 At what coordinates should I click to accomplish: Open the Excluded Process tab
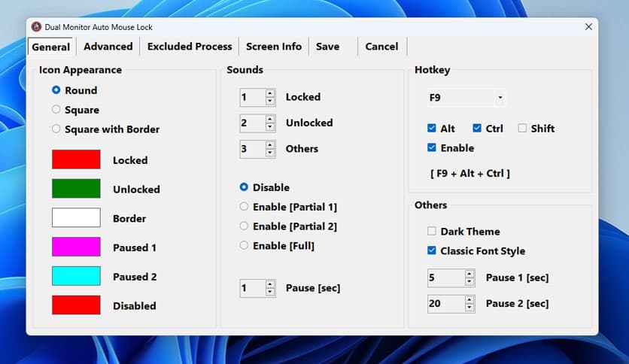(x=190, y=47)
